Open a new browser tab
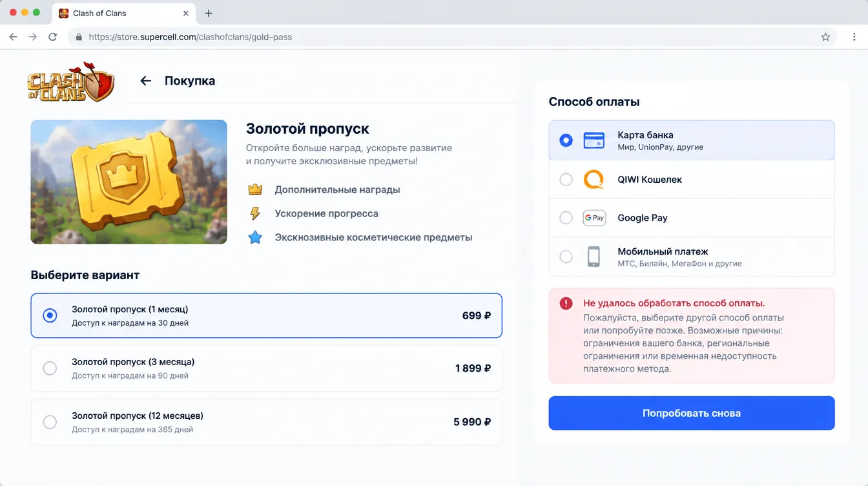This screenshot has width=868, height=486. pos(209,13)
